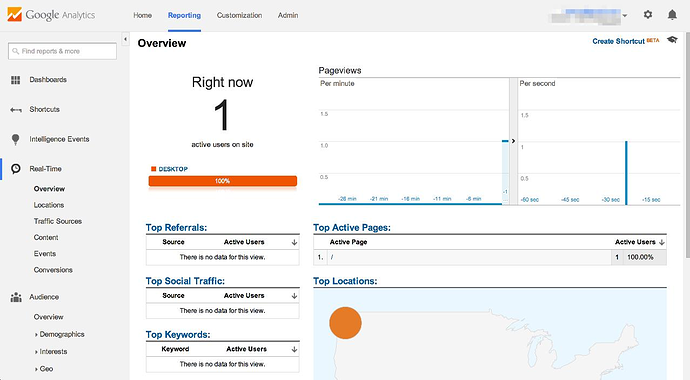Click the orange location bubble on map
This screenshot has width=690, height=380.
coord(345,323)
